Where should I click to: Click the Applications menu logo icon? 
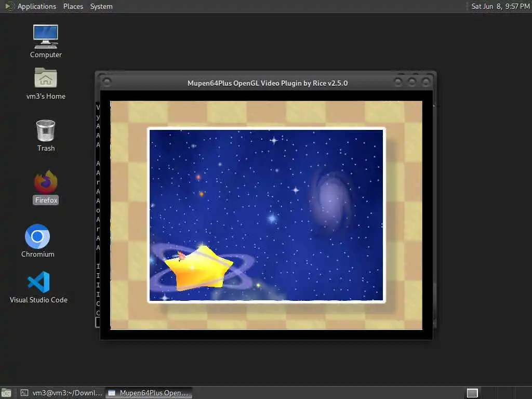(9, 6)
